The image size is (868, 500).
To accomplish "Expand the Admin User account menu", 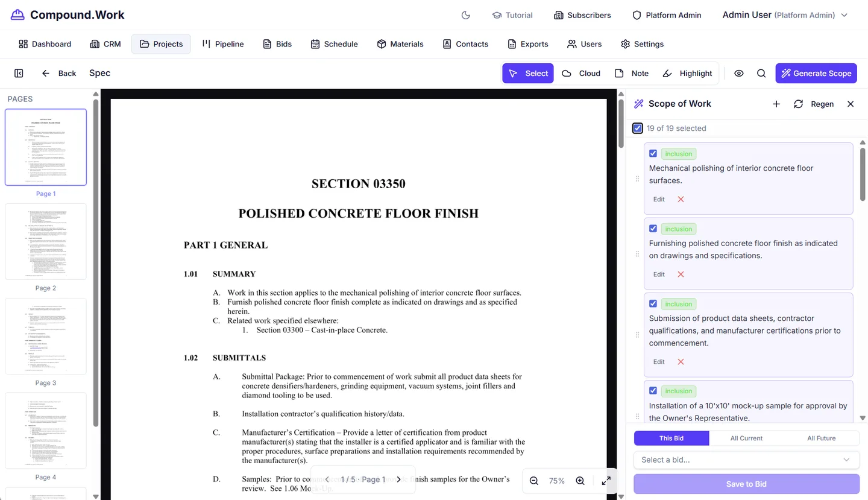I will click(x=785, y=15).
